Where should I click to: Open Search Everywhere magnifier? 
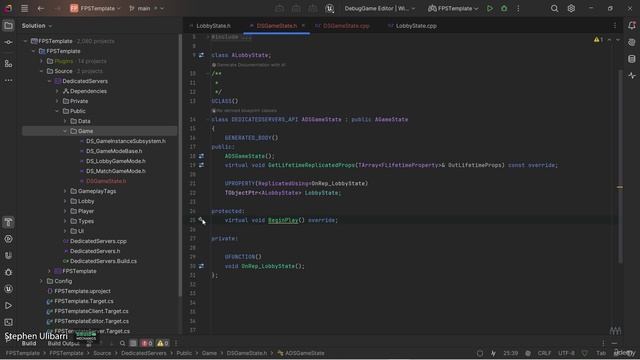[554, 8]
